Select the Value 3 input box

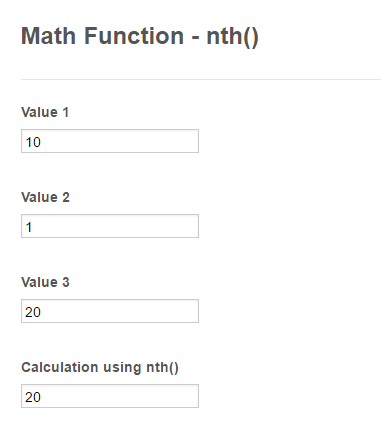[110, 311]
